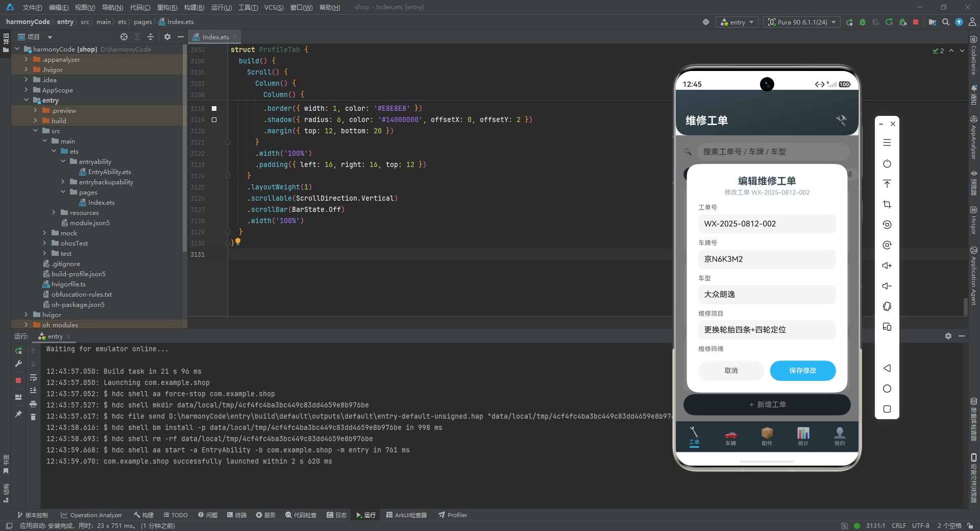The image size is (980, 531).
Task: Click the emulator shake-device icon
Action: (x=887, y=306)
